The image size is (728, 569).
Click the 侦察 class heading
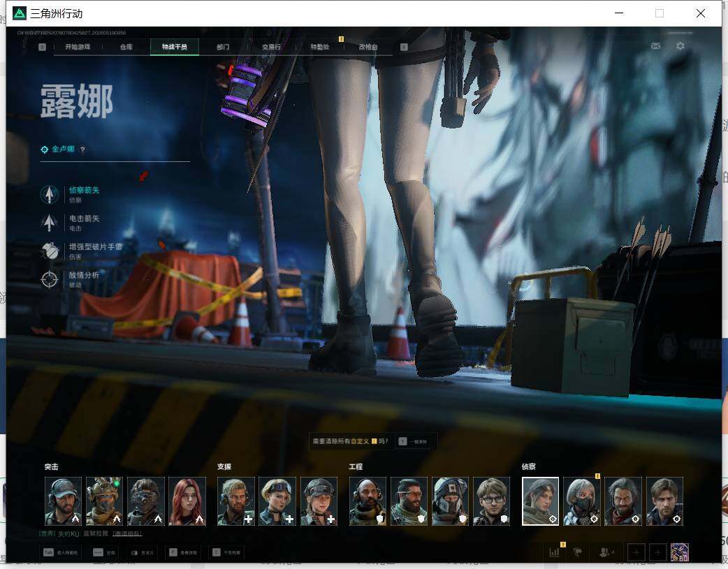[x=529, y=467]
